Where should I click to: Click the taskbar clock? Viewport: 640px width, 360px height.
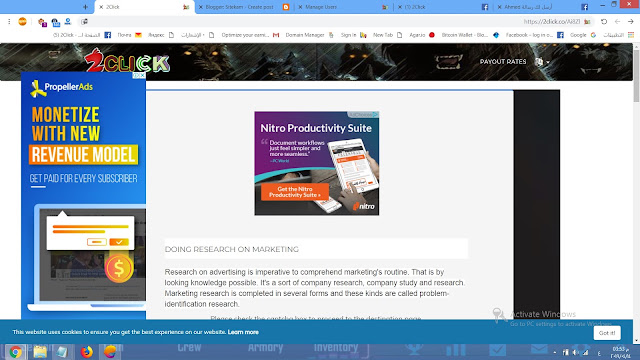(x=620, y=352)
